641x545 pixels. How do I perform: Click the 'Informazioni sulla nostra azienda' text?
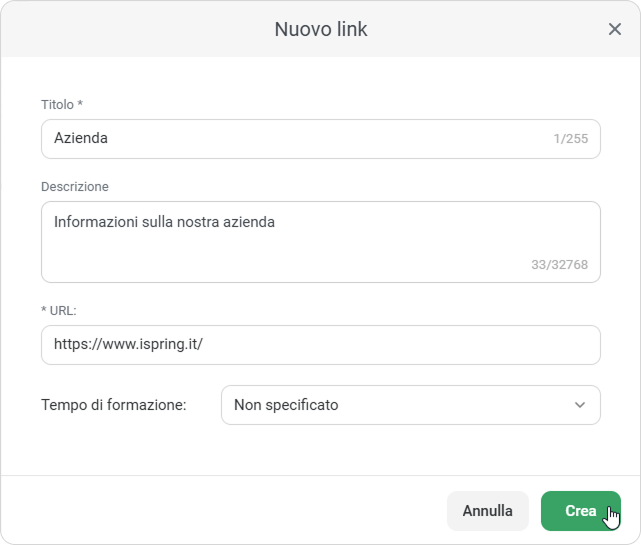click(164, 222)
